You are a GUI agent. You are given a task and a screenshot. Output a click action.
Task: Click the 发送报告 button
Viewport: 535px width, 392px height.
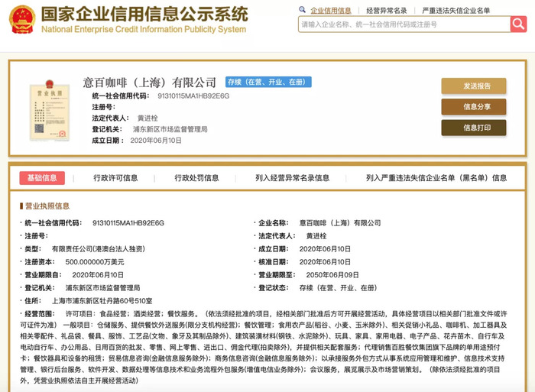pyautogui.click(x=474, y=86)
